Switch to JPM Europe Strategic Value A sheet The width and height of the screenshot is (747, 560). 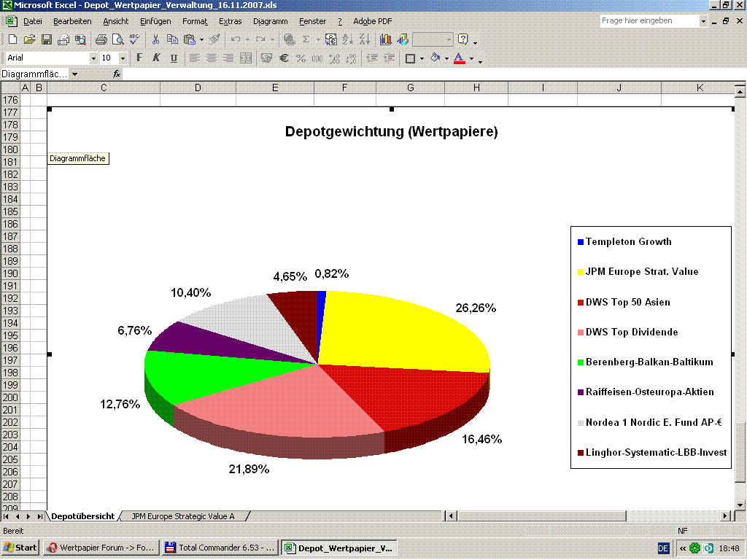click(183, 516)
